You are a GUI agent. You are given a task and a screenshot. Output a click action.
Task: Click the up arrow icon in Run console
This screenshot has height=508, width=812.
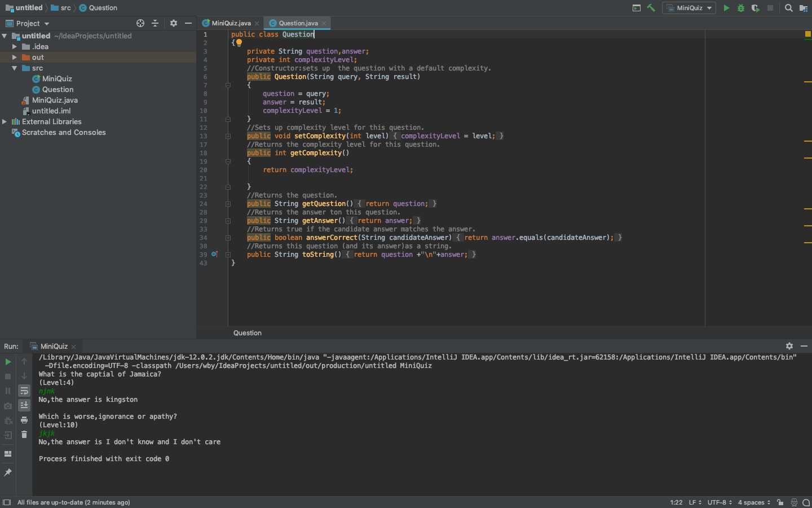pos(24,361)
